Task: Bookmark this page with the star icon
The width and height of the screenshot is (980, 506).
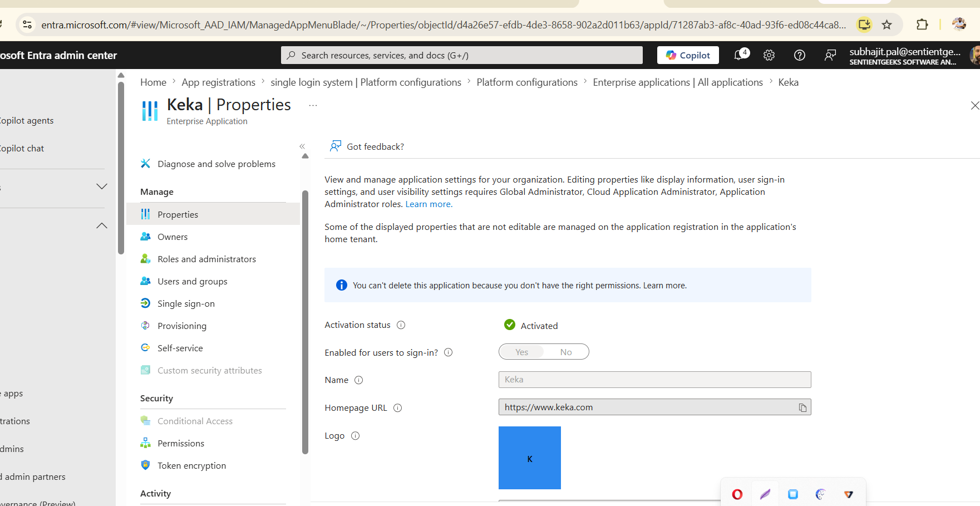Action: tap(887, 24)
